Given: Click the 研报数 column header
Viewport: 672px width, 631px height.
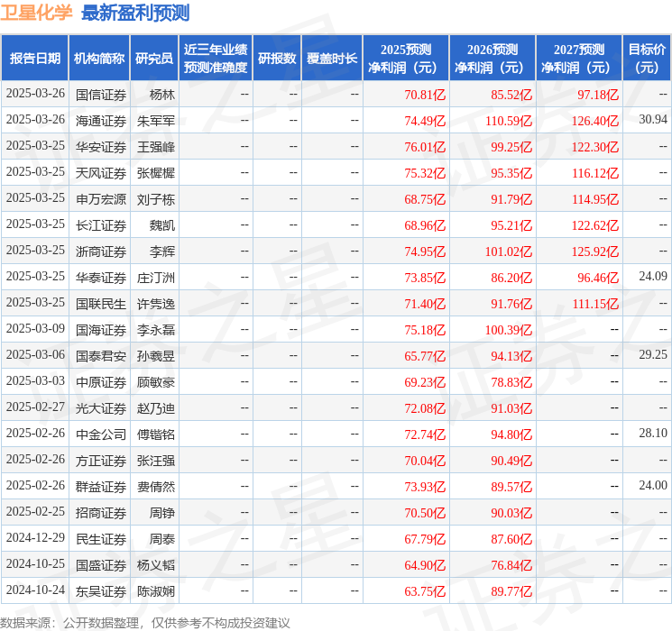Looking at the screenshot, I should pos(277,59).
